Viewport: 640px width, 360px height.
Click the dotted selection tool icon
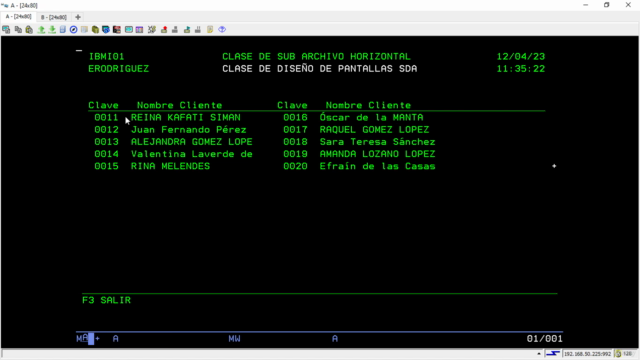152,29
